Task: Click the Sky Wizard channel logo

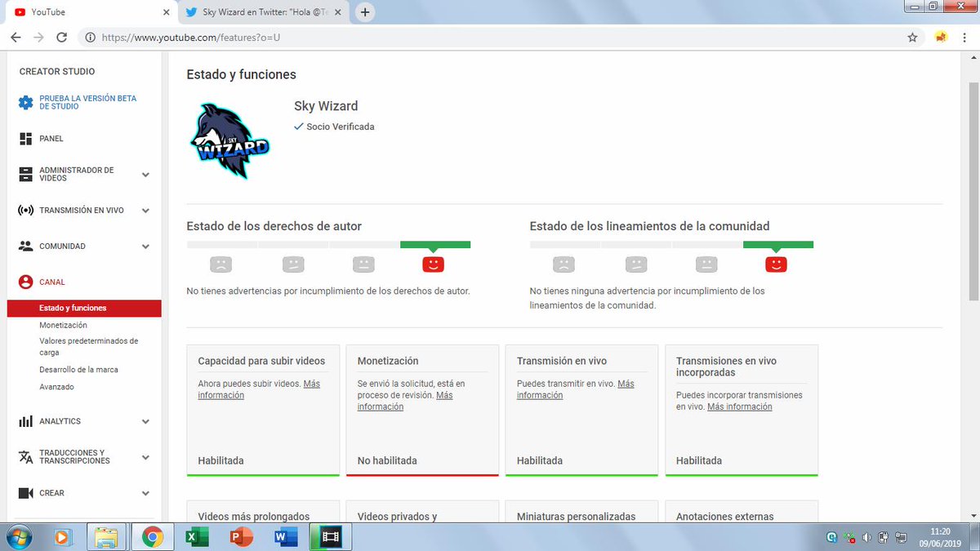Action: pos(229,140)
